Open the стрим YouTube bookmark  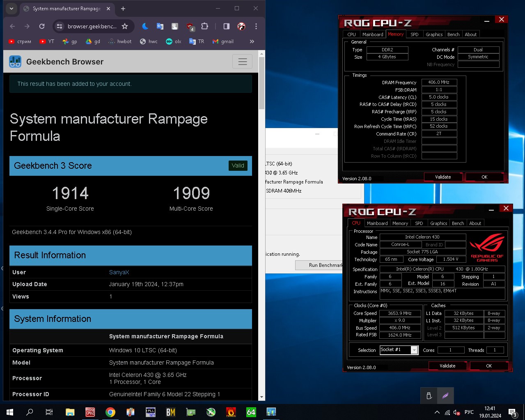(x=20, y=41)
